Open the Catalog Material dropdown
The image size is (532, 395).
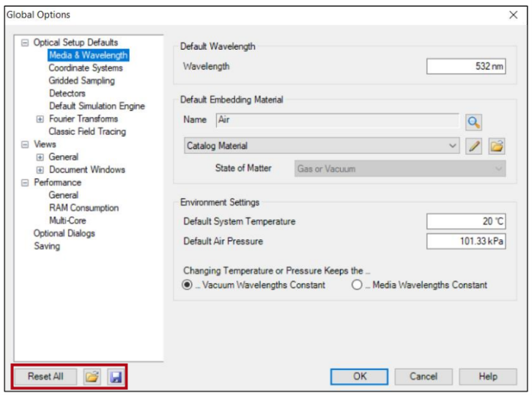322,146
